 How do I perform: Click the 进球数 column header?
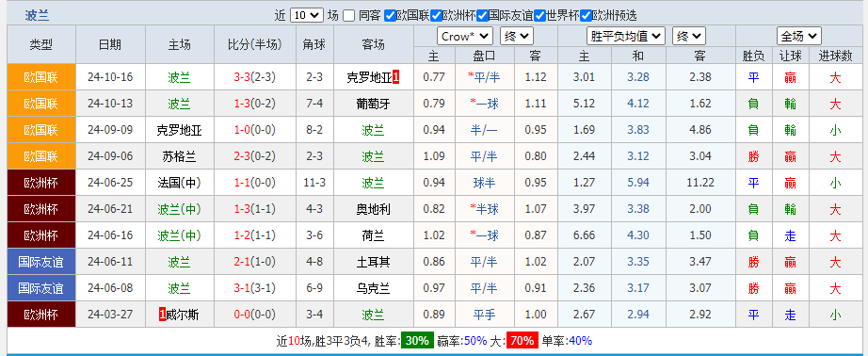(835, 56)
